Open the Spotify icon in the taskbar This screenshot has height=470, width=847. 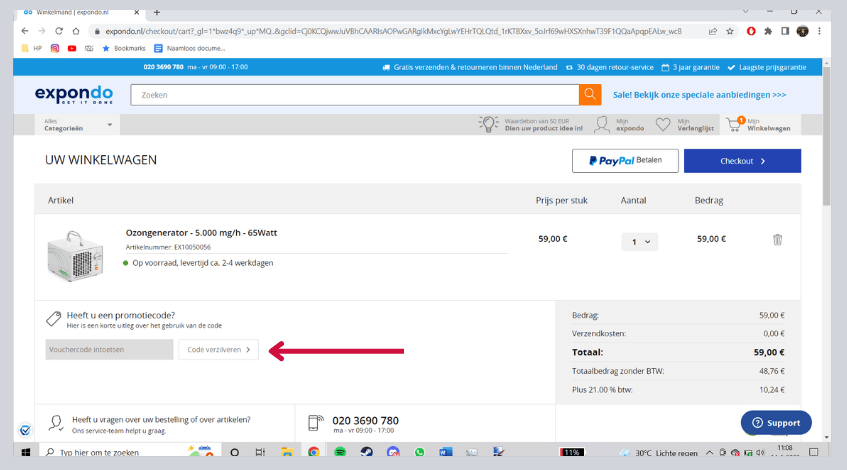coord(340,453)
